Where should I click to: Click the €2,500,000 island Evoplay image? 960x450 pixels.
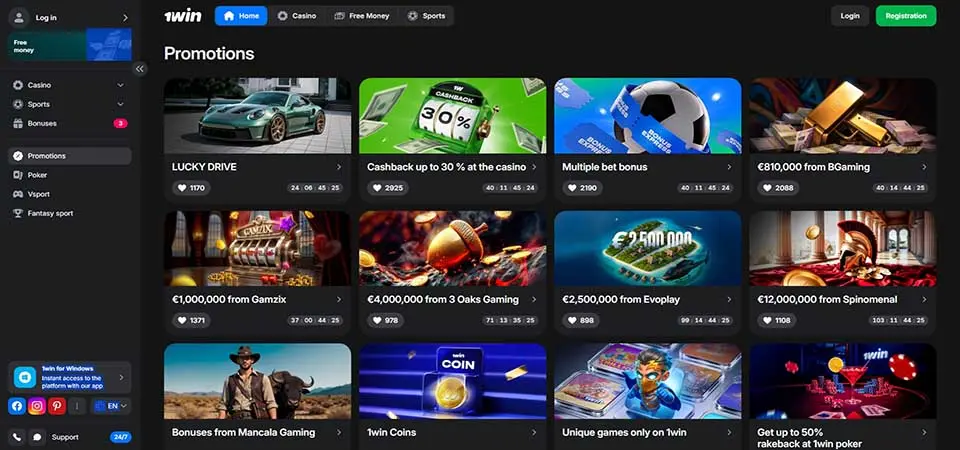coord(648,249)
